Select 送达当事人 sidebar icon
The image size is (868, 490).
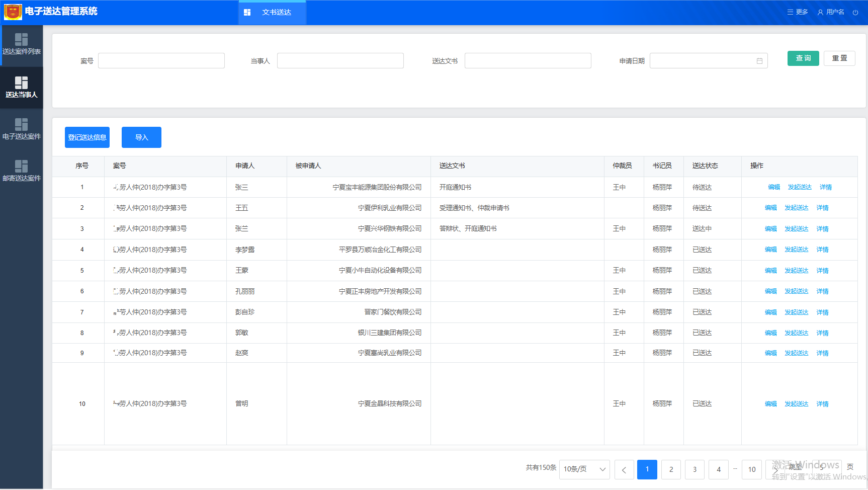click(x=21, y=83)
